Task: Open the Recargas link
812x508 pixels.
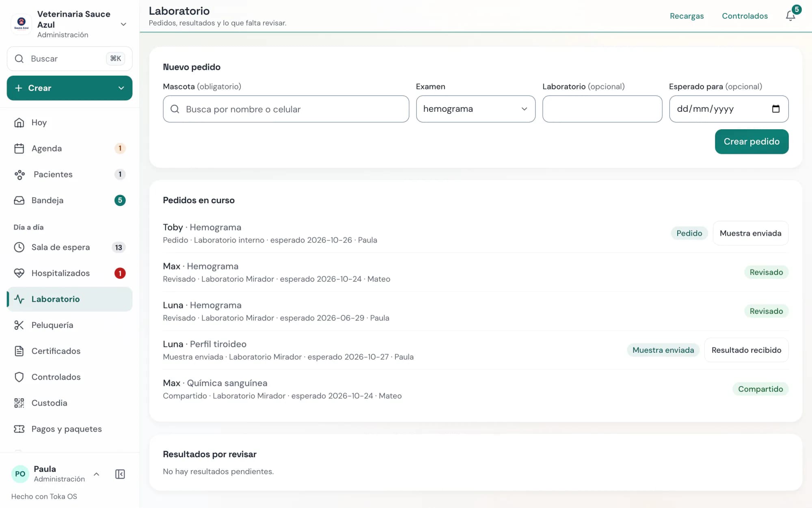Action: (x=687, y=16)
